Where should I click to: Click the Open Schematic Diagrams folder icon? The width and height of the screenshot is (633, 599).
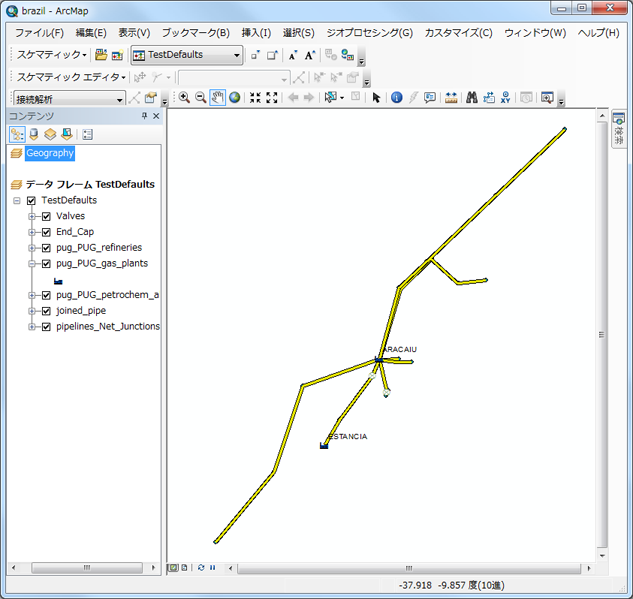[101, 55]
